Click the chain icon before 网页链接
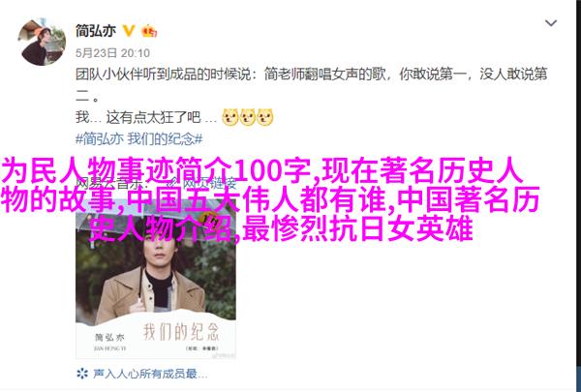 pos(172,183)
